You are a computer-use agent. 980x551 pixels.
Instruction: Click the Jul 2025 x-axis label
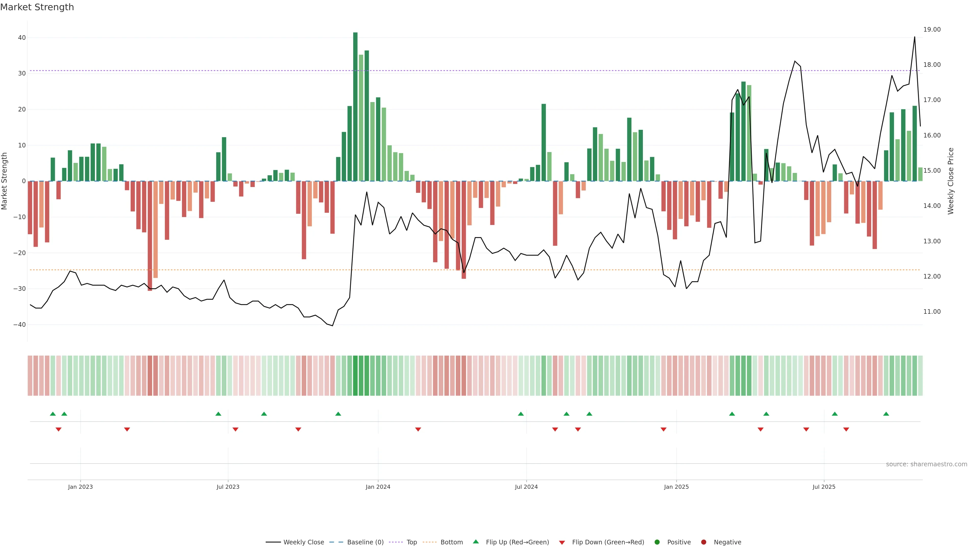(x=824, y=487)
